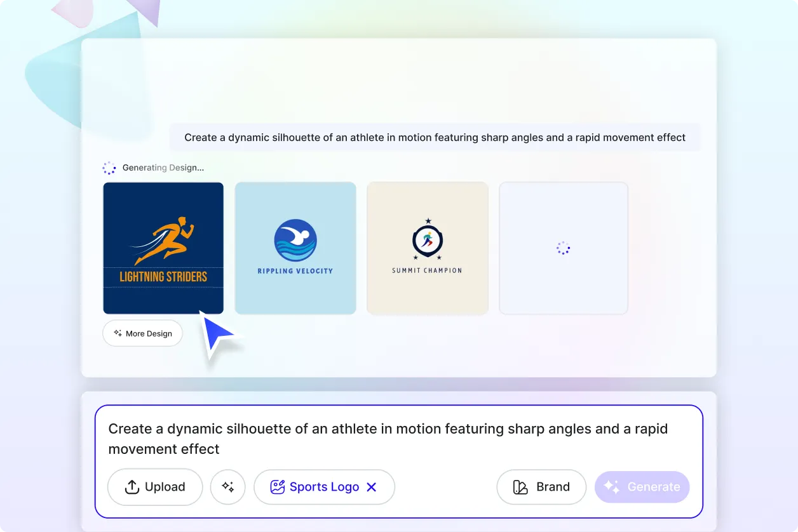Select the Lightning Striders logo

(163, 248)
